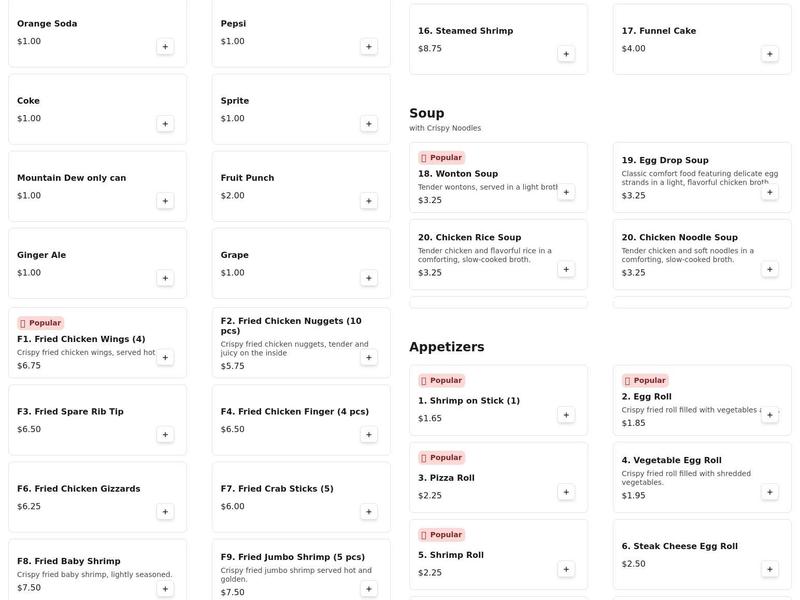The image size is (800, 600).
Task: Add Orange Soda using plus icon
Action: 165,46
